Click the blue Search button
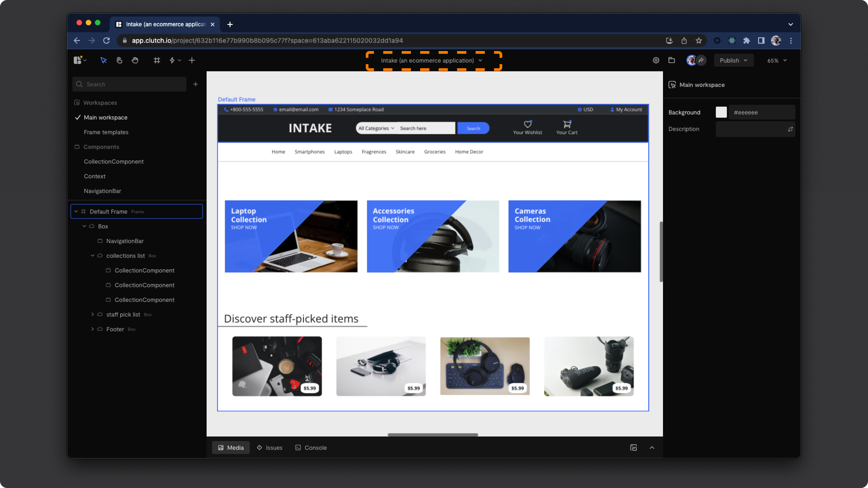Screen dimensions: 868x488 pyautogui.click(x=473, y=128)
